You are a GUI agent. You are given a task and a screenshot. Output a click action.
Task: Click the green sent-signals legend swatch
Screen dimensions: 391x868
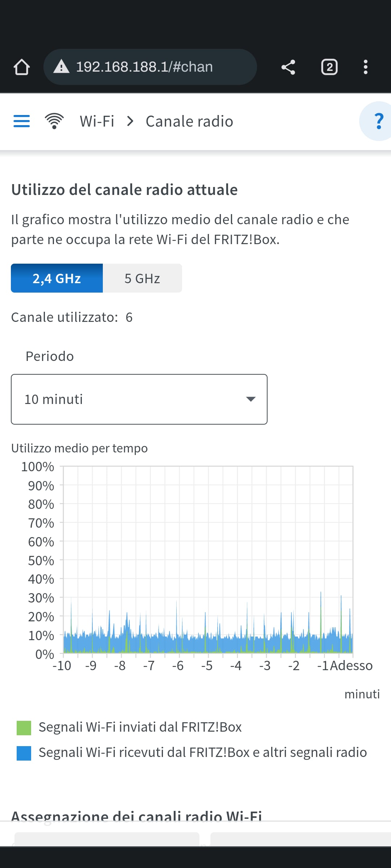point(24,728)
